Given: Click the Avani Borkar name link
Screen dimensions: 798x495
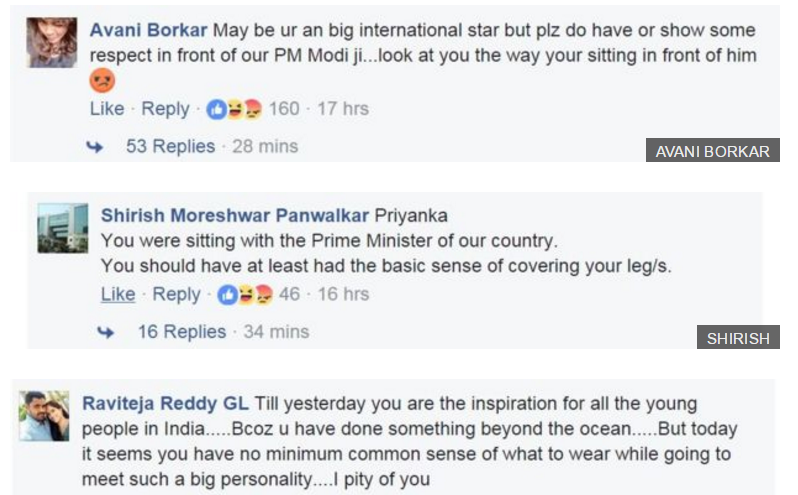Looking at the screenshot, I should click(x=149, y=30).
